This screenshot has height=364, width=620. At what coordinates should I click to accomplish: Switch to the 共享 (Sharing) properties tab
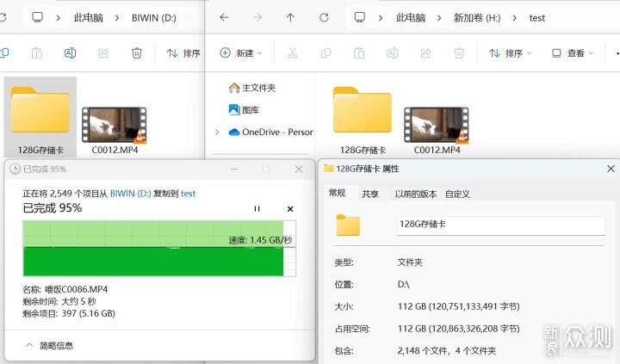tap(370, 194)
